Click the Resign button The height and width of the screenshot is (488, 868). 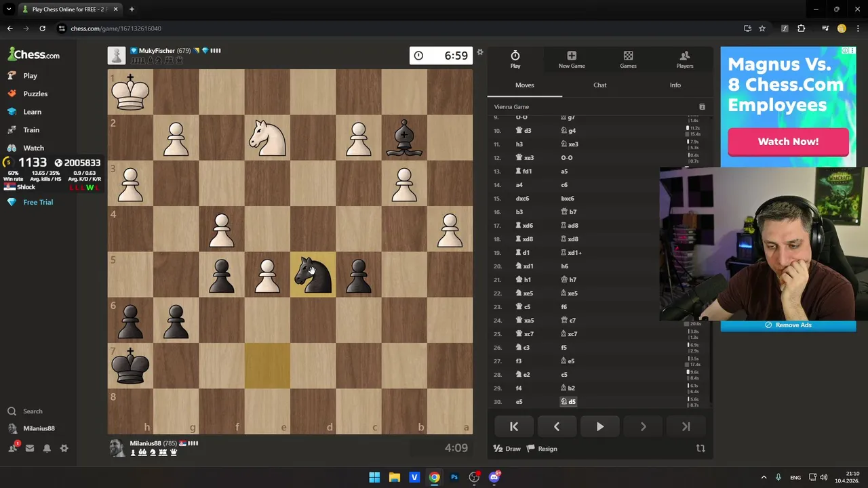pos(542,449)
